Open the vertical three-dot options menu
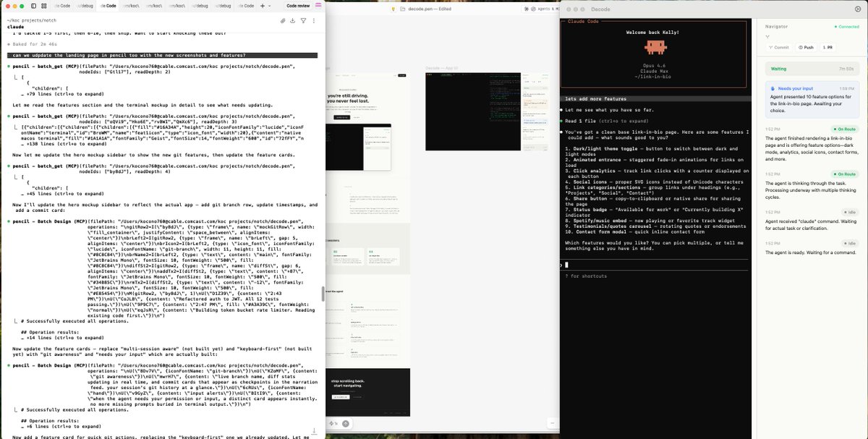 click(313, 21)
